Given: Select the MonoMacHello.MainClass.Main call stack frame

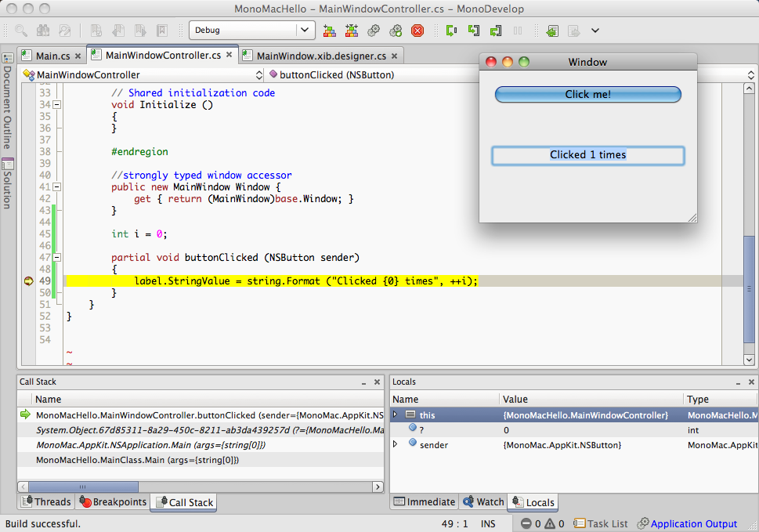Looking at the screenshot, I should [x=201, y=460].
